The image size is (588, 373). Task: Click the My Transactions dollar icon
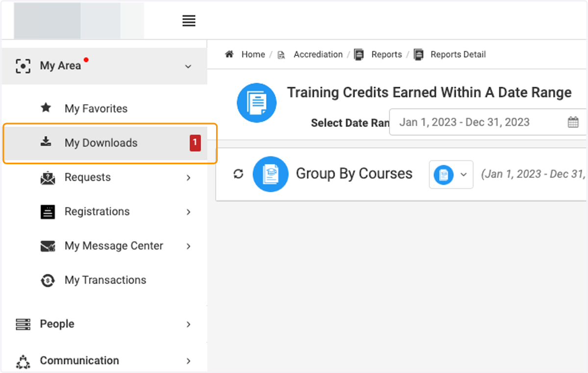(48, 280)
